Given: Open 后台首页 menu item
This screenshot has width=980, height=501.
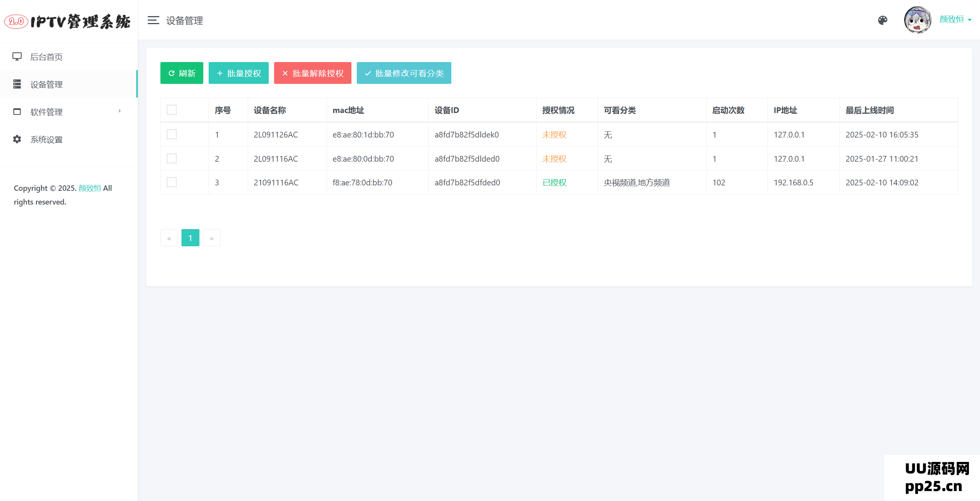Looking at the screenshot, I should [x=46, y=57].
